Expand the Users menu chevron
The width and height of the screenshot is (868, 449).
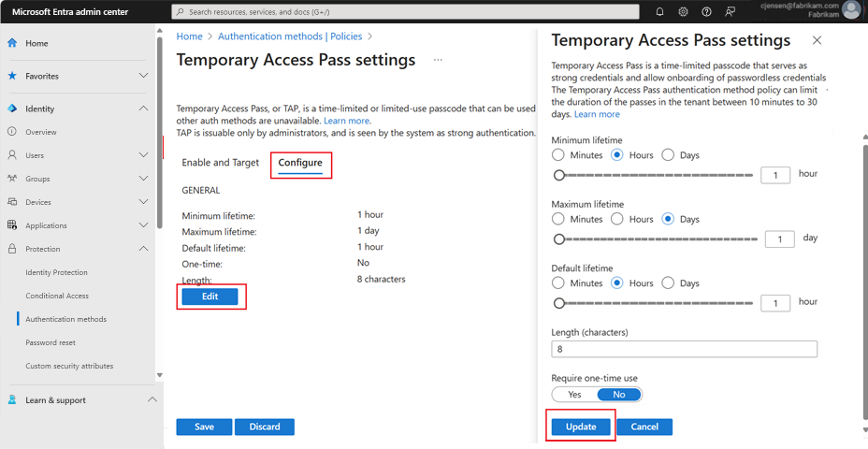pos(143,155)
